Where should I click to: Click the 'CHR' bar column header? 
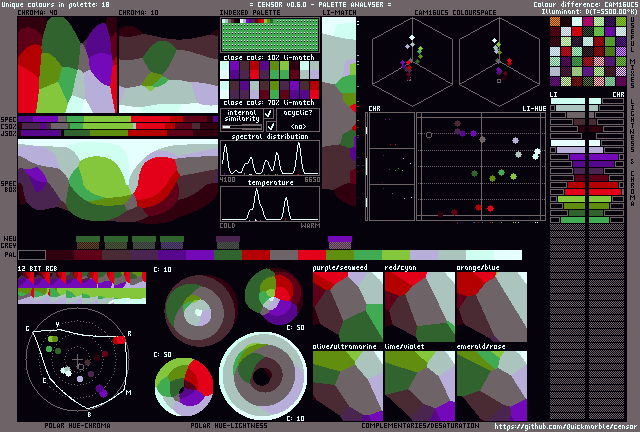click(618, 95)
